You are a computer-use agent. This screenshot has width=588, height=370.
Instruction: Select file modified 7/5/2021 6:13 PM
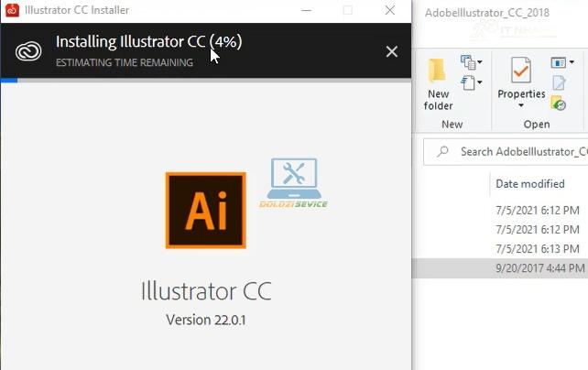coord(537,249)
